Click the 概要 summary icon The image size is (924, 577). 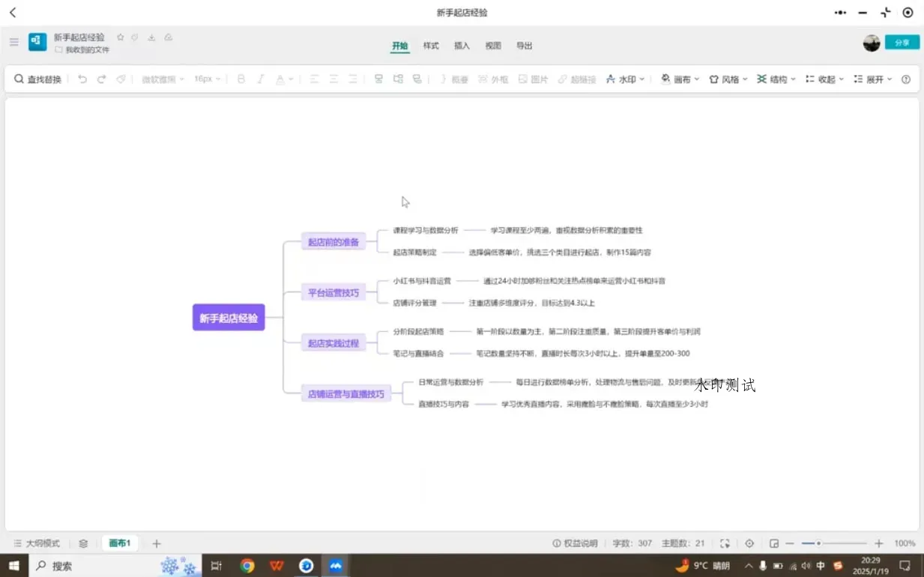(454, 79)
